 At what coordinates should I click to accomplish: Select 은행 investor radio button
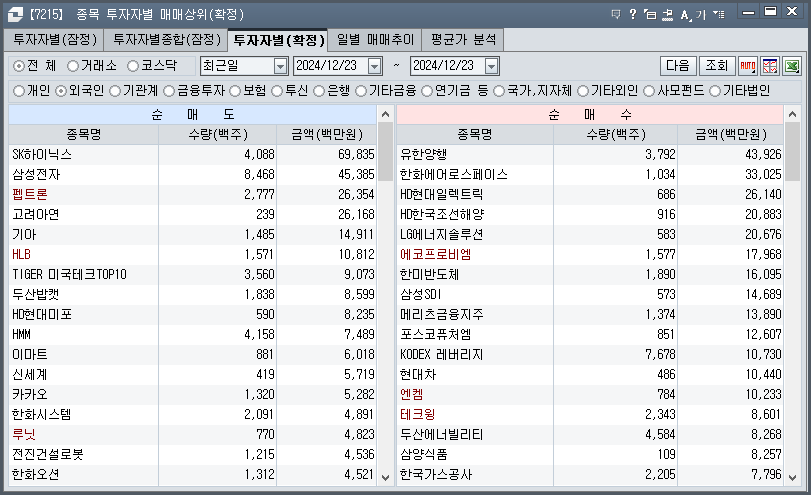(319, 91)
